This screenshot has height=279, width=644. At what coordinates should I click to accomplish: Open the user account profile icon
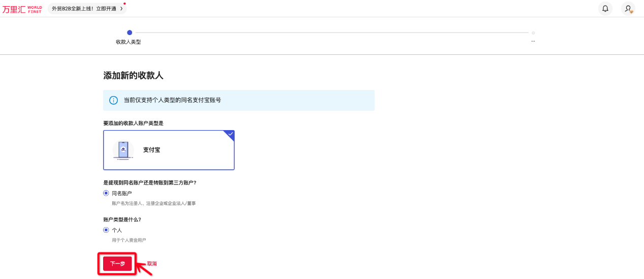tap(628, 9)
